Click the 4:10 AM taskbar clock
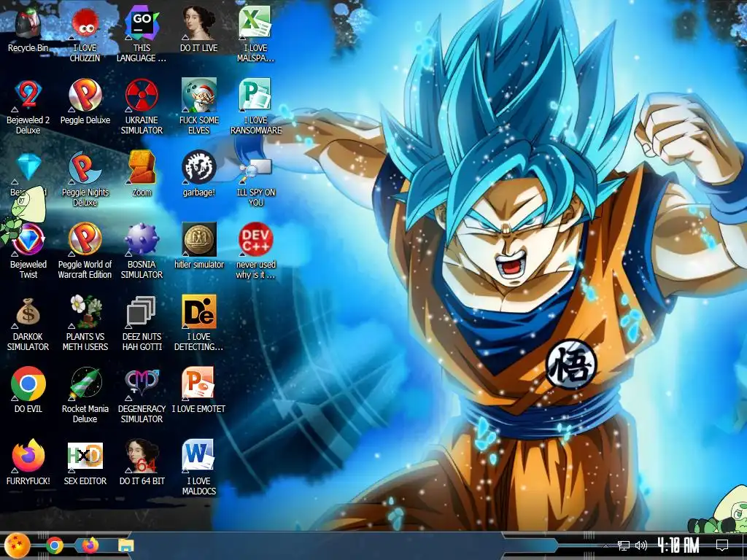Viewport: 747px width, 560px height. click(x=678, y=545)
